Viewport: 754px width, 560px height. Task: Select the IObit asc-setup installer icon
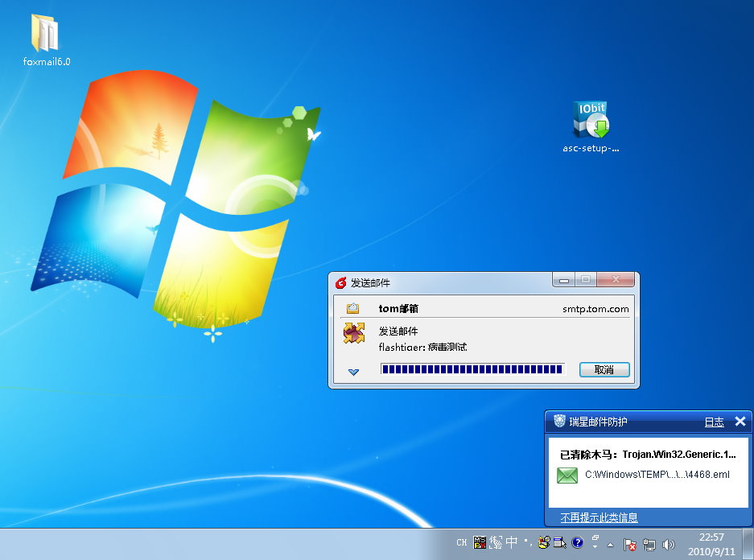click(591, 127)
